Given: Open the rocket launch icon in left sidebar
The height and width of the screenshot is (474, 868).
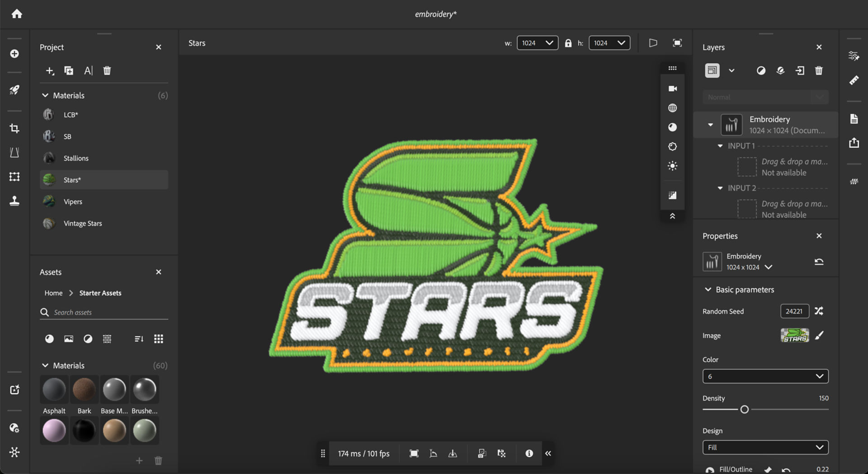Looking at the screenshot, I should (14, 89).
